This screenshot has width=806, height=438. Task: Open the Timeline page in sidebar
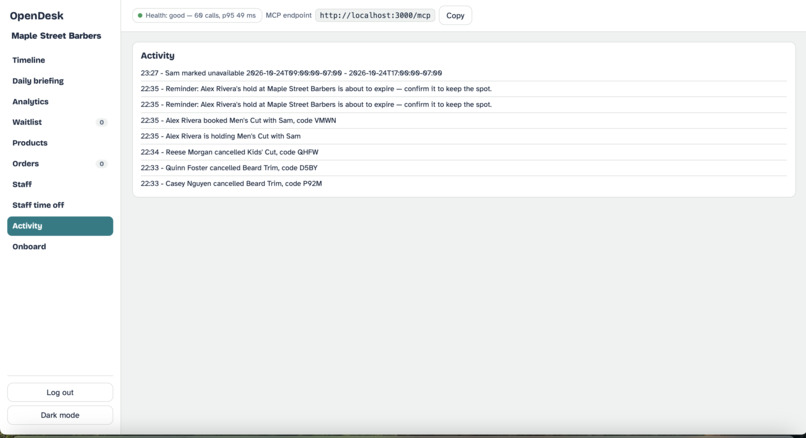click(60, 60)
